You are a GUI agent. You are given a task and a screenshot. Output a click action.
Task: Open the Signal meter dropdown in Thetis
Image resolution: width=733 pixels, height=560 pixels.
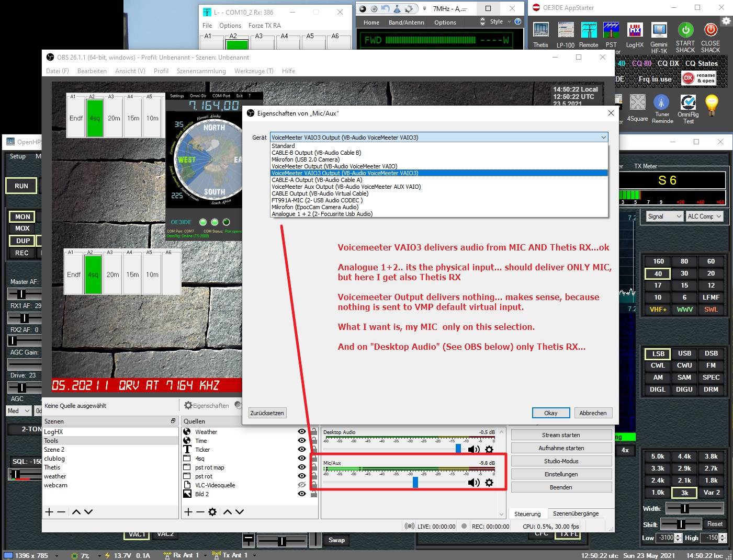pyautogui.click(x=664, y=216)
